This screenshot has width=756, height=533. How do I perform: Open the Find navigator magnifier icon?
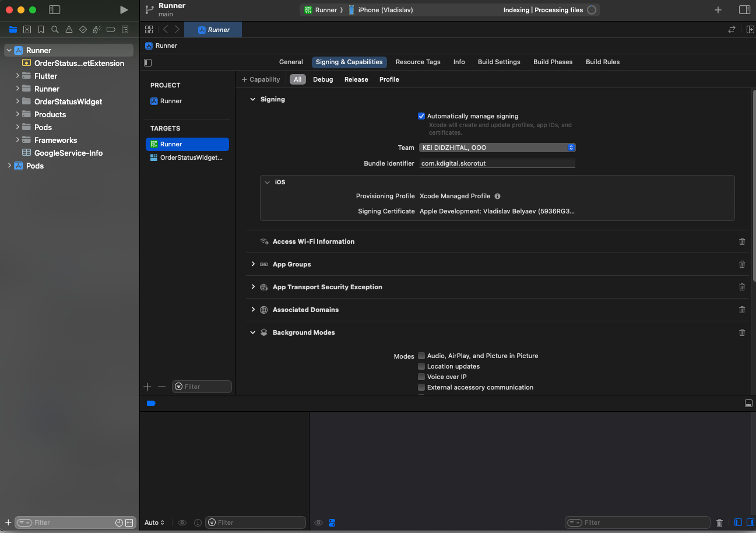click(55, 29)
